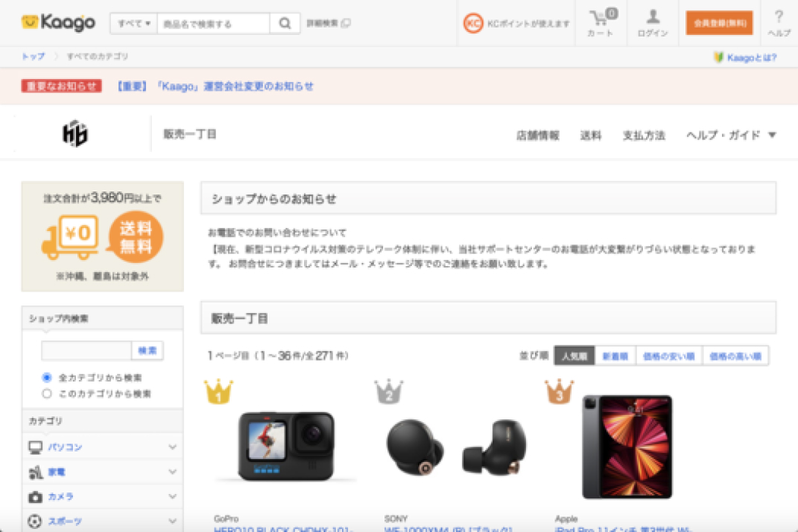798x532 pixels.
Task: Click the 家電 appliance icon
Action: click(35, 472)
